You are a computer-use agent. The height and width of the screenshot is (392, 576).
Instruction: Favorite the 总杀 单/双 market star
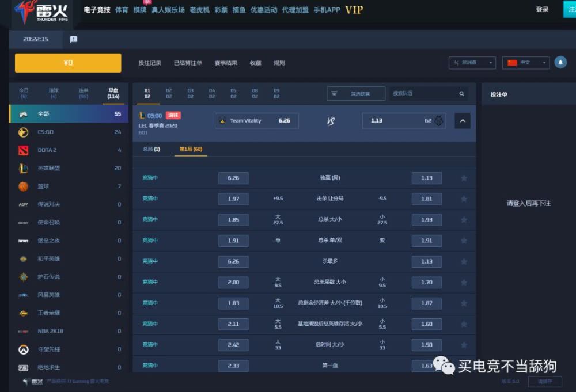point(464,241)
